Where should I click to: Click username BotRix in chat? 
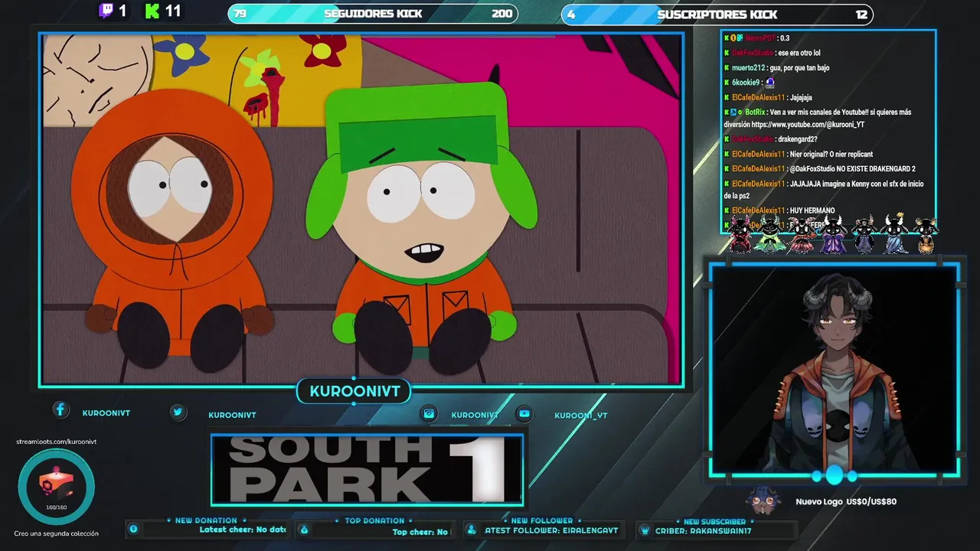[x=754, y=112]
